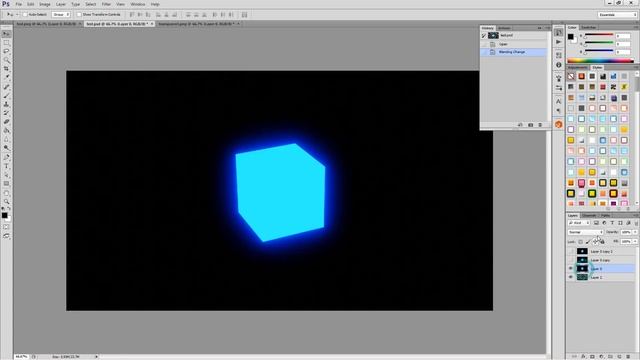Select the Clone Stamp tool
This screenshot has width=640, height=360.
tap(6, 104)
